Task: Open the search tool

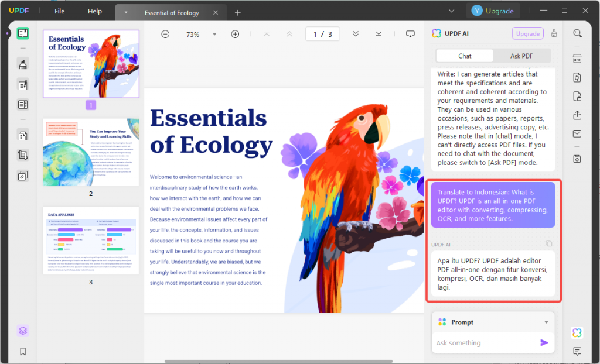Action: point(578,33)
